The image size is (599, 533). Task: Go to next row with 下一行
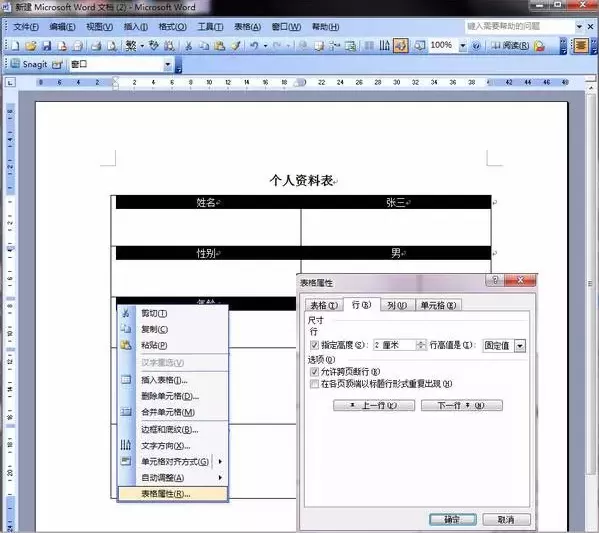pos(461,405)
